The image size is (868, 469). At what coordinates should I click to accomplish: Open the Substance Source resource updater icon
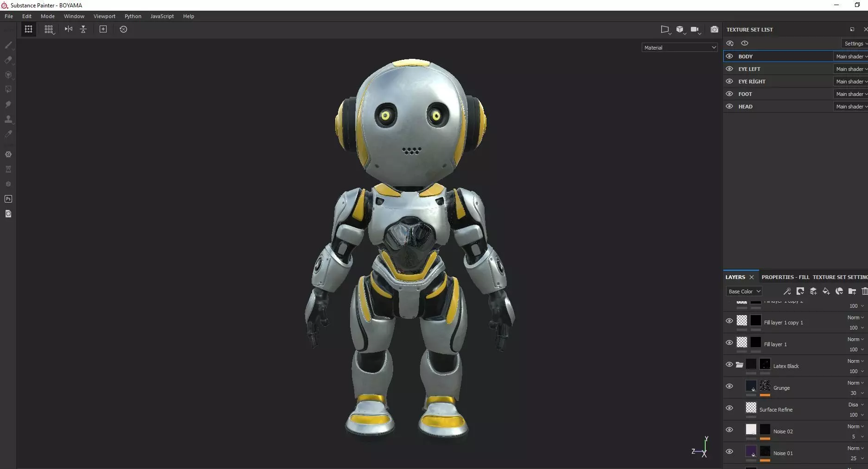8,154
